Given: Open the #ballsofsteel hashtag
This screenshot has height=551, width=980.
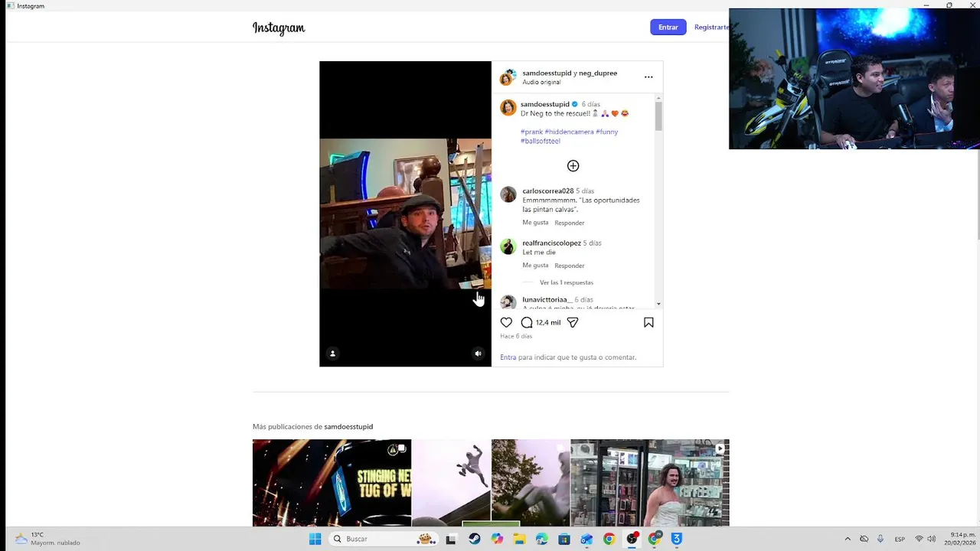Looking at the screenshot, I should 541,141.
